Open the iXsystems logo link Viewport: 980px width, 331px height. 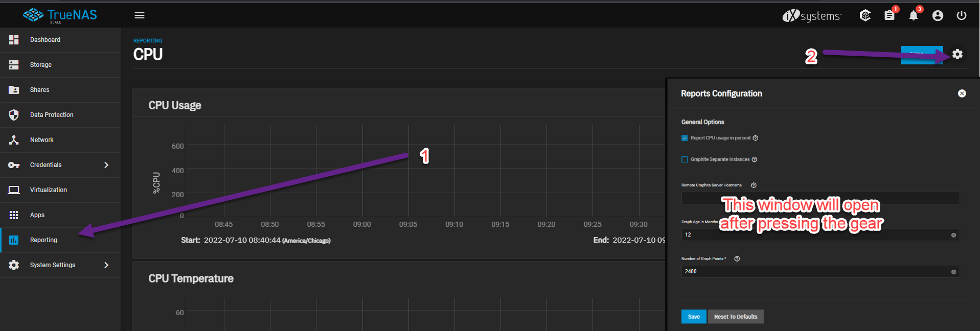pyautogui.click(x=811, y=16)
